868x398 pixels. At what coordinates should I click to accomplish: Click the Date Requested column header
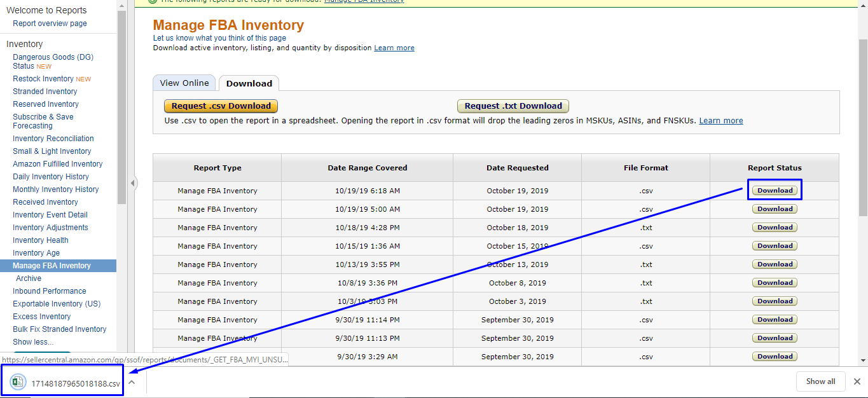click(x=518, y=168)
